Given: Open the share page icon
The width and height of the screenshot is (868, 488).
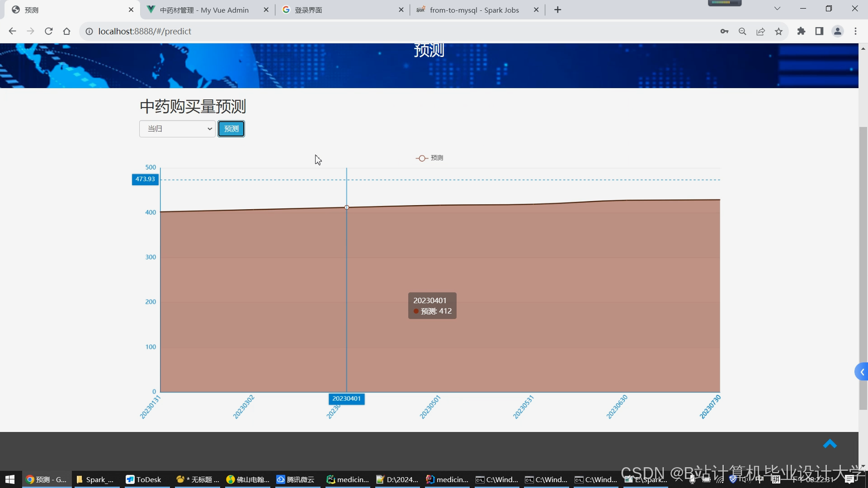Looking at the screenshot, I should 760,31.
